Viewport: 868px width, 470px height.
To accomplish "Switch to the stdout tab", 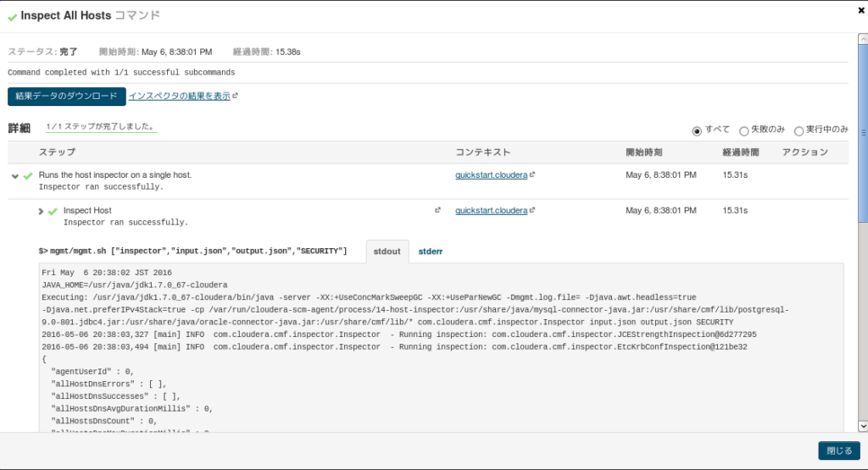I will click(x=387, y=252).
